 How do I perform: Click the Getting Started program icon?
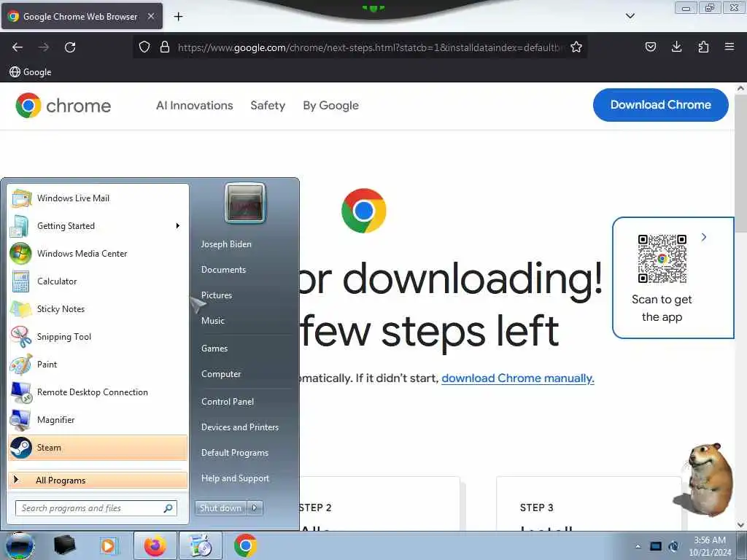pyautogui.click(x=20, y=226)
